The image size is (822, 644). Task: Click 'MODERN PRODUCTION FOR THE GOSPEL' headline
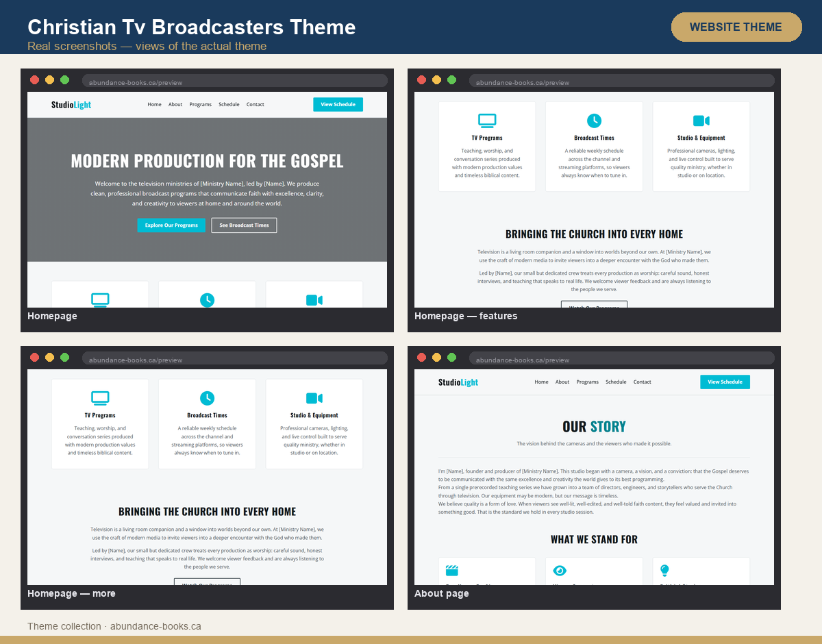(x=207, y=161)
